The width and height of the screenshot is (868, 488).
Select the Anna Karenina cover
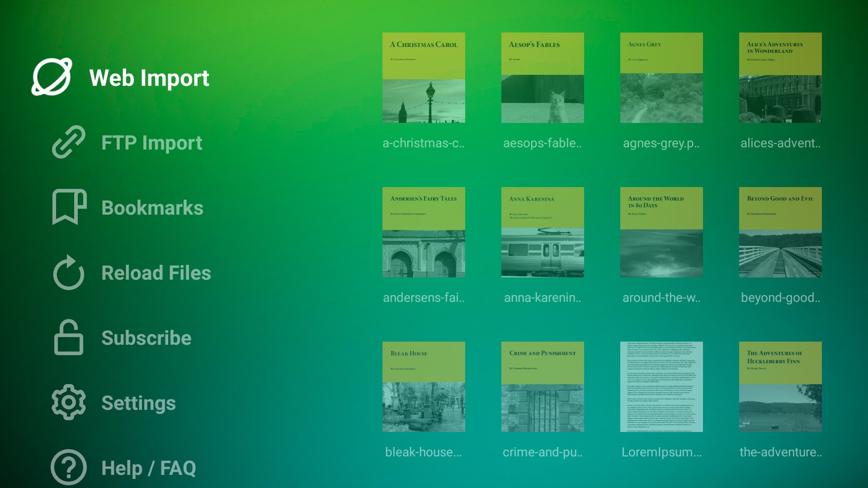(542, 232)
